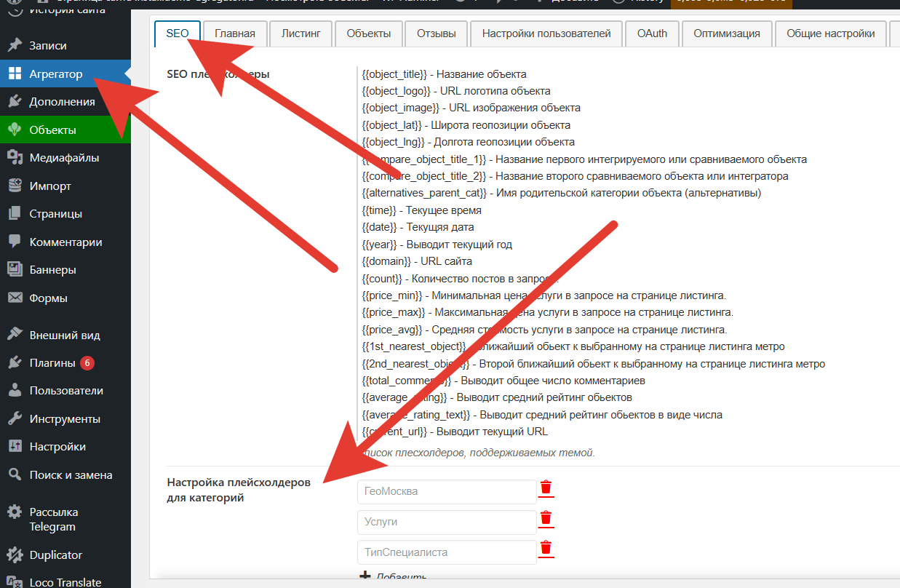900x588 pixels.
Task: Switch to the Главная tab
Action: point(234,33)
